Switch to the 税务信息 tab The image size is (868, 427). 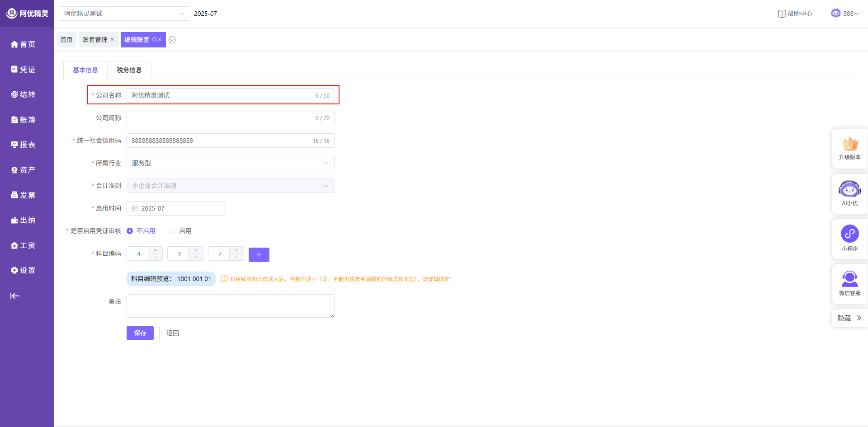[129, 70]
